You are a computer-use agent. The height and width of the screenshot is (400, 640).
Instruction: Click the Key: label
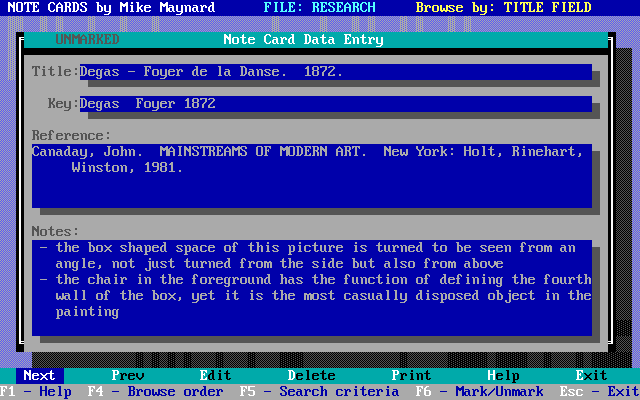[63, 104]
